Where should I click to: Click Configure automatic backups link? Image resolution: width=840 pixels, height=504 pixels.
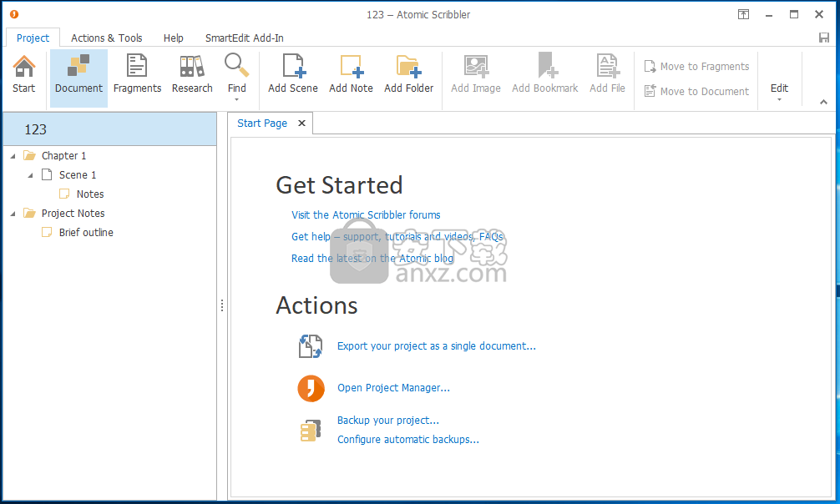[408, 440]
